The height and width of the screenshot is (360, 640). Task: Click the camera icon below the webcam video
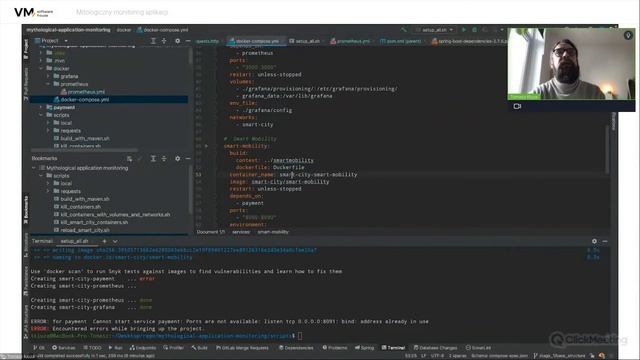(x=517, y=106)
